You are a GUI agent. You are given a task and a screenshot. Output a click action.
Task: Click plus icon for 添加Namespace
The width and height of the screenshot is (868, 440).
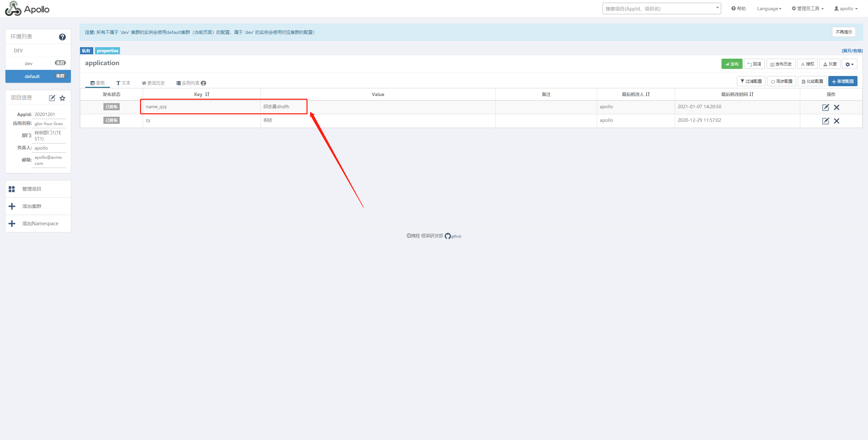(12, 224)
